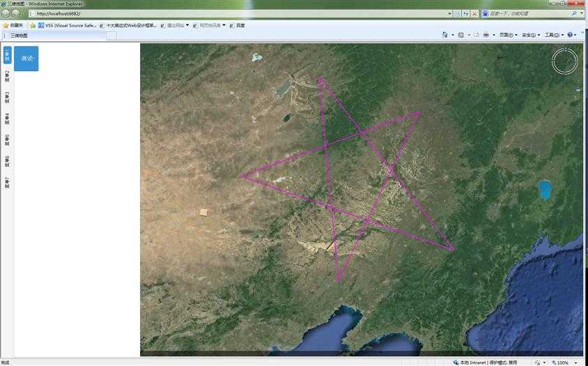This screenshot has height=366, width=588.
Task: Click the small blue slider on map right edge
Action: 578,91
